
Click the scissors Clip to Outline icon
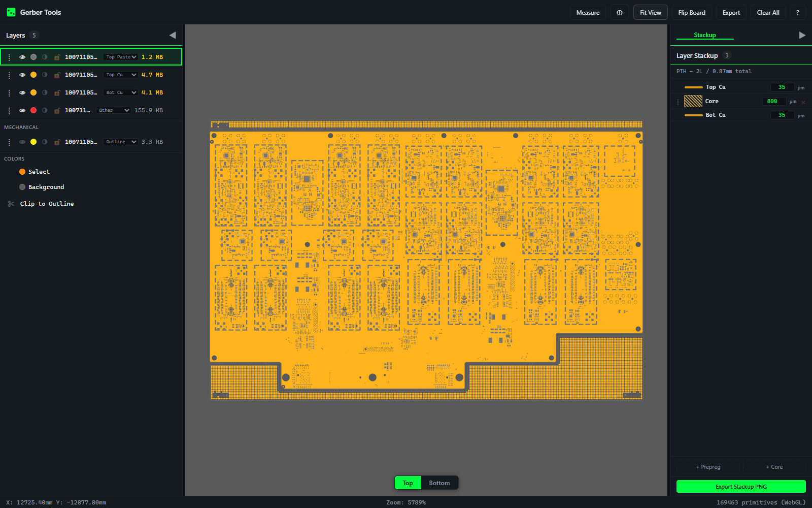click(11, 204)
